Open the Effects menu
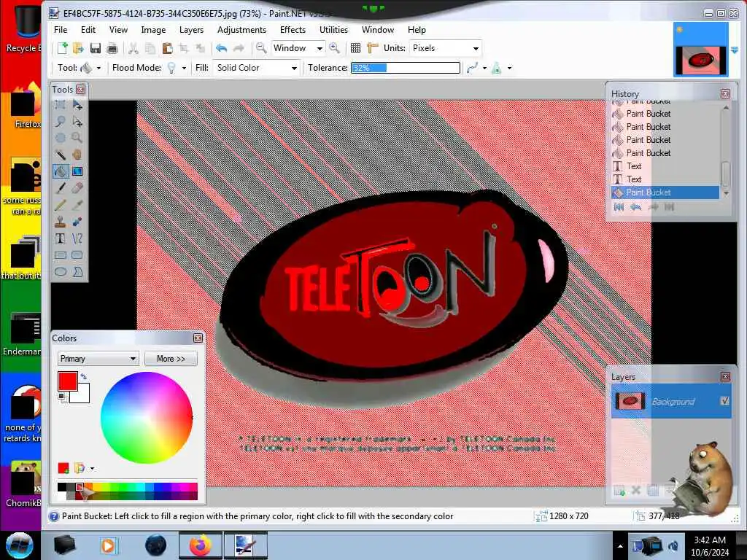 coord(293,29)
